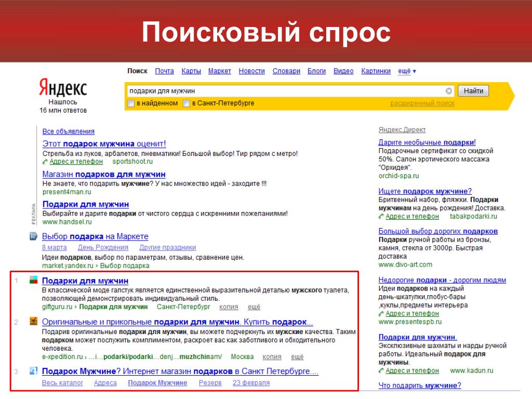The width and height of the screenshot is (532, 399).
Task: Open the Яндекс.Директ link
Action: (402, 129)
